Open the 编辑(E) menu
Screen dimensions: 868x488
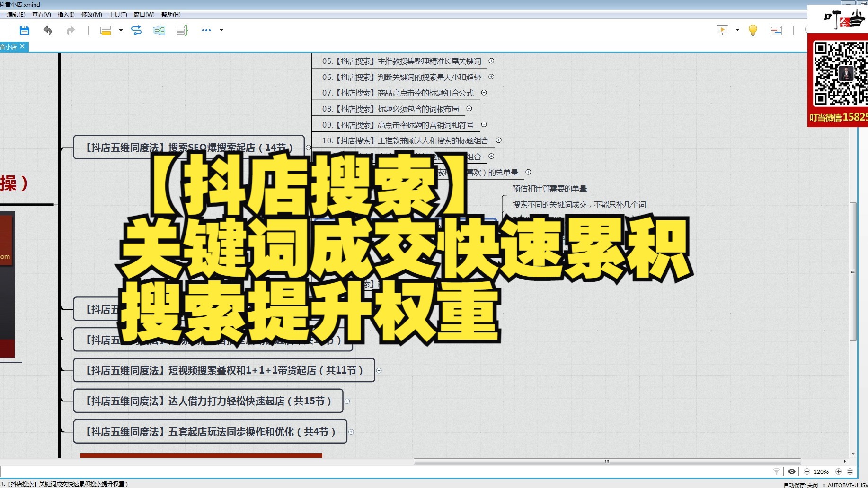click(x=16, y=15)
